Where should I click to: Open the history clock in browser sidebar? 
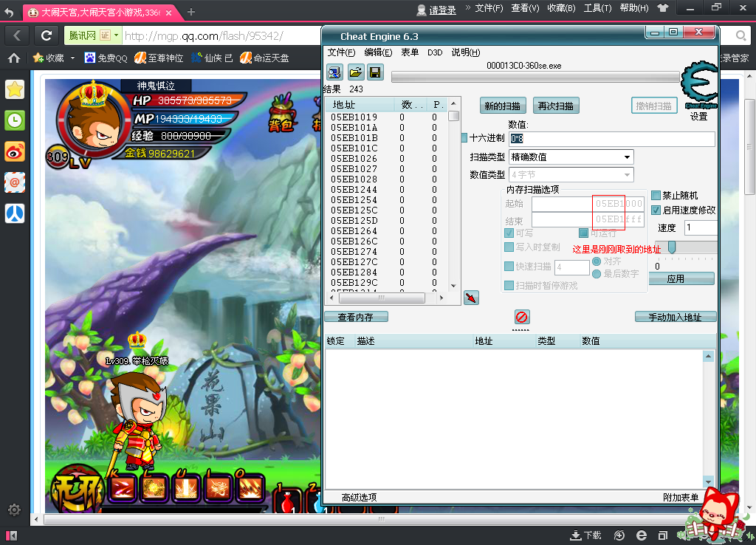(15, 120)
